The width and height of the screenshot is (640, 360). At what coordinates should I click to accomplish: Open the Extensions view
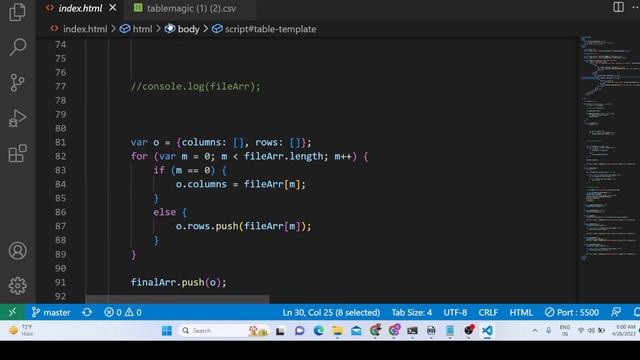18,153
